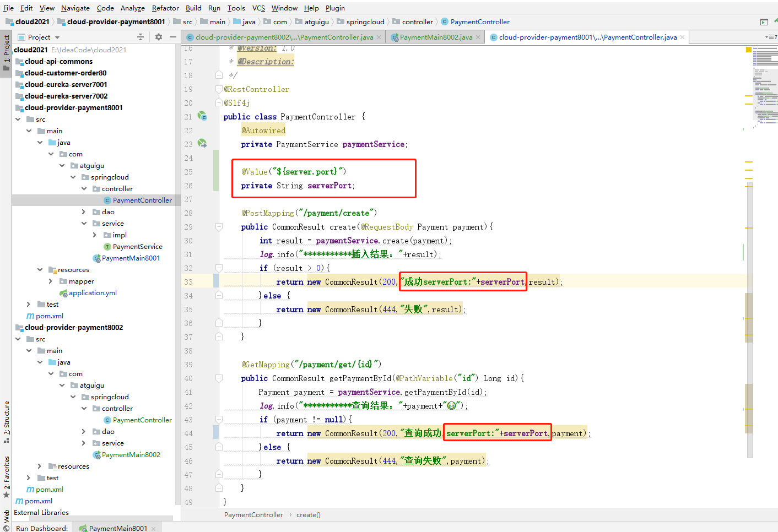
Task: Click the autowired bean gutter icon on line 23
Action: tap(202, 144)
